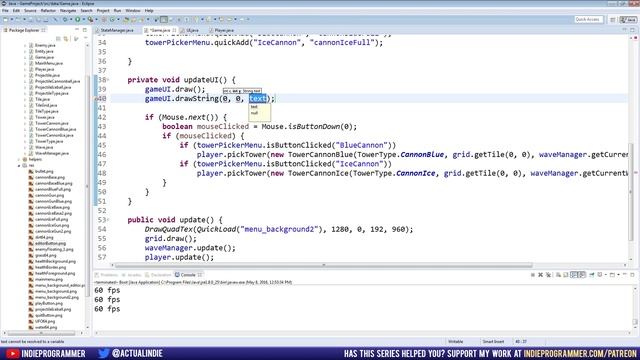Click the INDIEPROGRAMMER channel name

(53, 353)
